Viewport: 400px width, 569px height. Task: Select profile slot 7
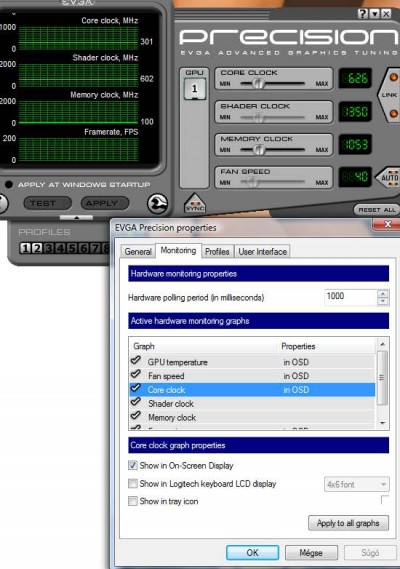(95, 248)
